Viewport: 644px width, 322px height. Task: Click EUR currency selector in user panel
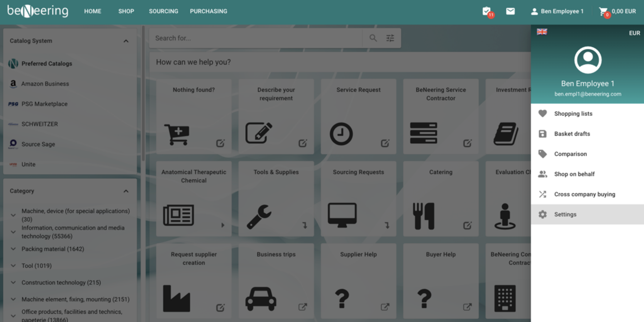[634, 33]
